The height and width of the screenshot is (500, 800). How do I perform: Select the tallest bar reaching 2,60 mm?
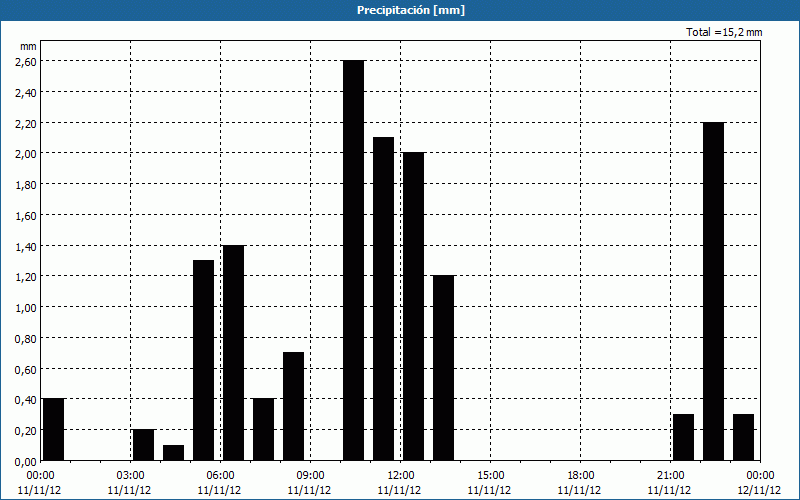point(354,260)
